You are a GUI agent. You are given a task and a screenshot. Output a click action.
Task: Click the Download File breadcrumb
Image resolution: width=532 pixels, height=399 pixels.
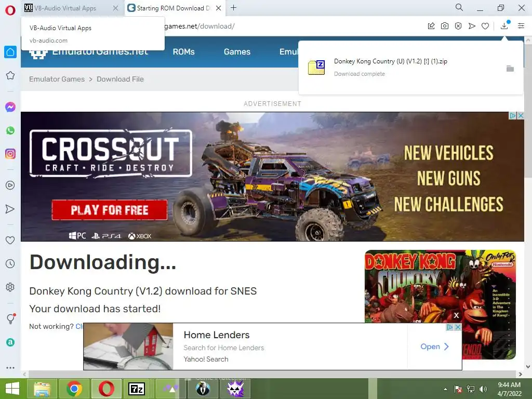coord(120,79)
